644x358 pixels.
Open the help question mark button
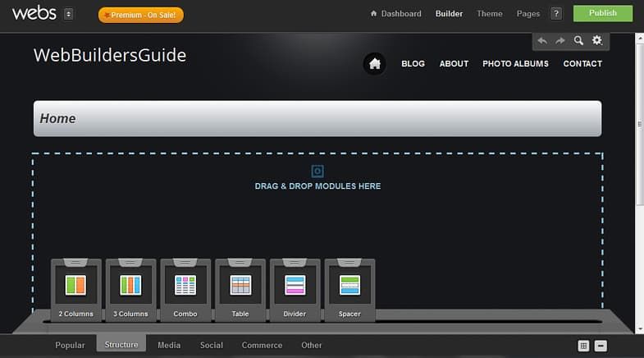556,14
